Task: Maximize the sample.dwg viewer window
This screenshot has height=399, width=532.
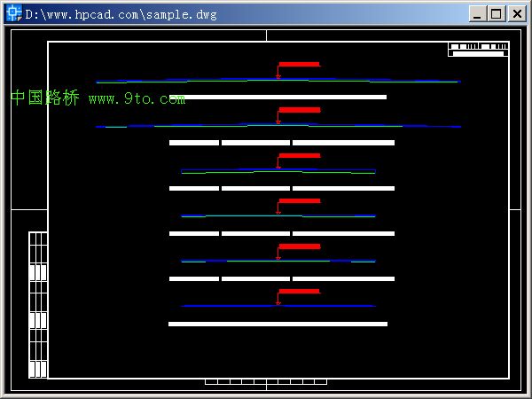Action: point(497,13)
